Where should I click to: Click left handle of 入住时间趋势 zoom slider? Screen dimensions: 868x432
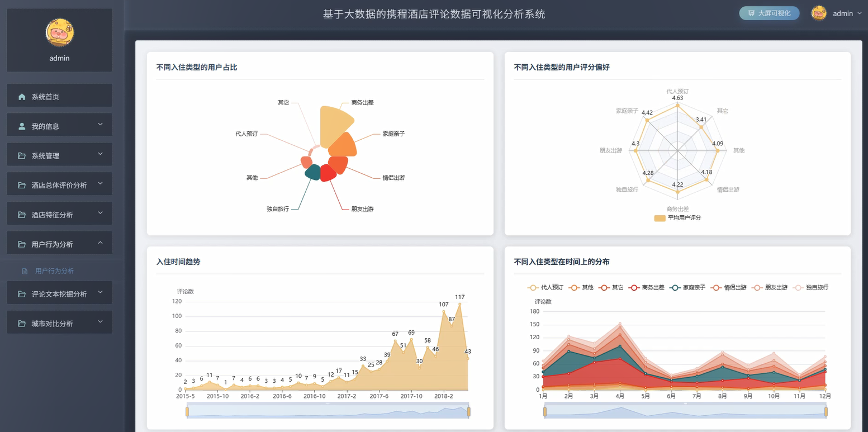pos(187,412)
